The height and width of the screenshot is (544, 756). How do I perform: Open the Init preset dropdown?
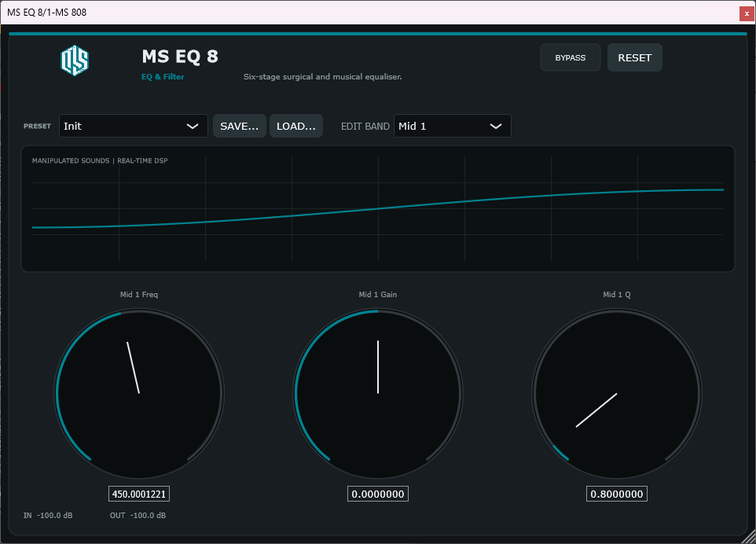[133, 126]
